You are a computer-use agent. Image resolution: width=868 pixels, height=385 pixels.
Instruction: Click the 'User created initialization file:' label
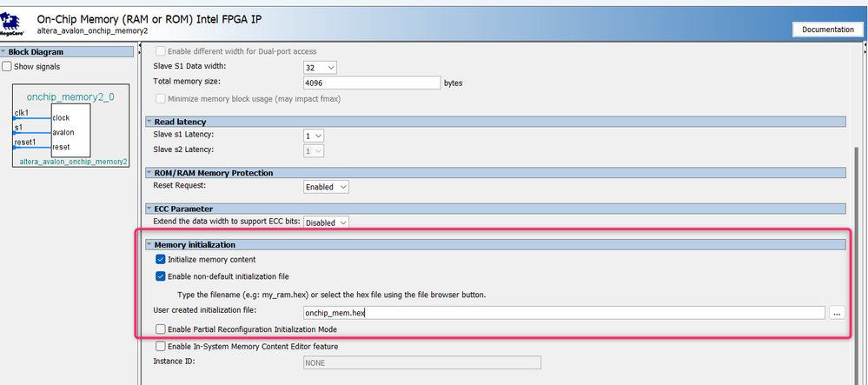coord(205,309)
